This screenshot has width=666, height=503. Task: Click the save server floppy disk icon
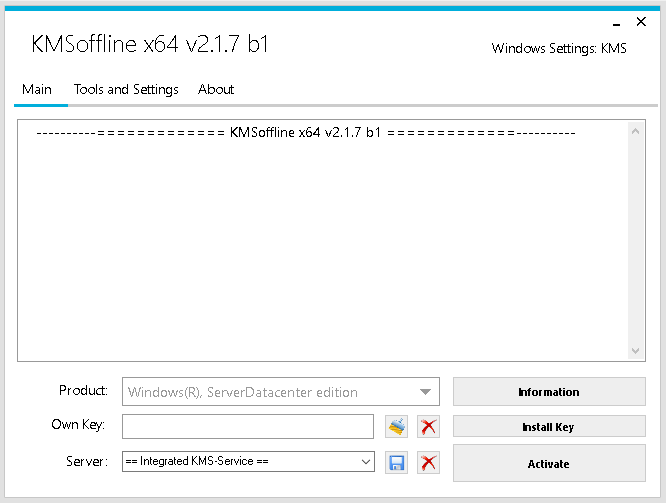(x=397, y=462)
